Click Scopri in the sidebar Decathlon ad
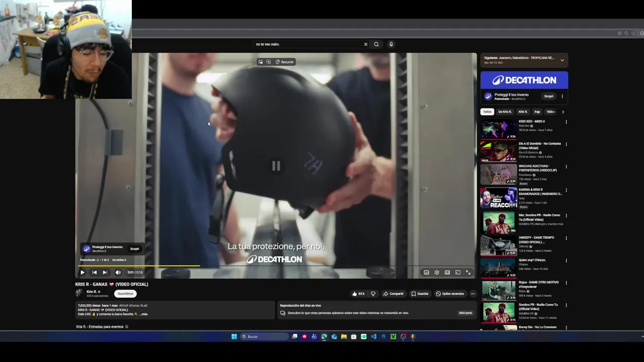 pos(548,97)
